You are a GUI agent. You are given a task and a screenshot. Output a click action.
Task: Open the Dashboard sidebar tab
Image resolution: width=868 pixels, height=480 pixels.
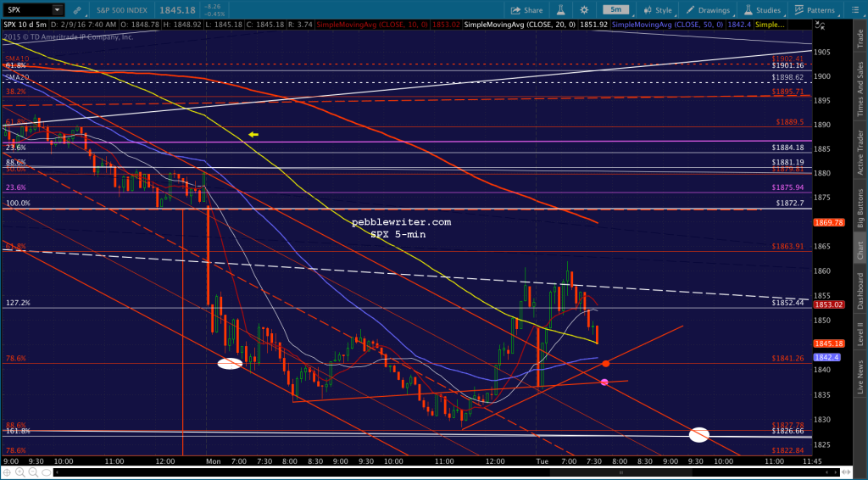(860, 291)
